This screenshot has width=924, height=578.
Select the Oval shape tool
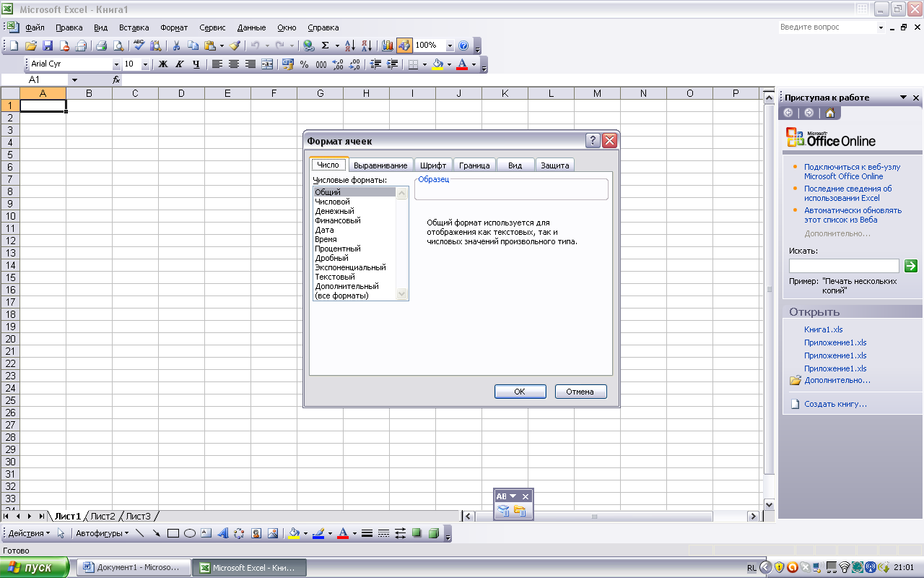[190, 534]
